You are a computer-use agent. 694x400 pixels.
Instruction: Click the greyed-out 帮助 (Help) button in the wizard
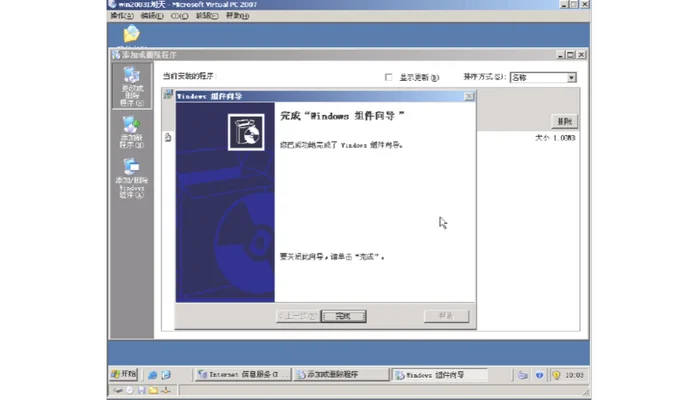click(x=446, y=316)
